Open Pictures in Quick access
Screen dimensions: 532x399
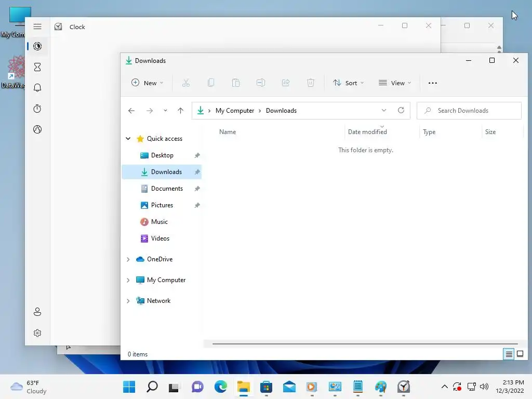pos(162,205)
